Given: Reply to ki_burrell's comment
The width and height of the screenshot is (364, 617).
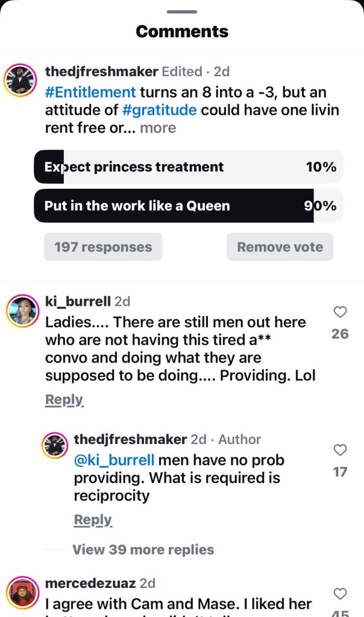Looking at the screenshot, I should tap(64, 399).
